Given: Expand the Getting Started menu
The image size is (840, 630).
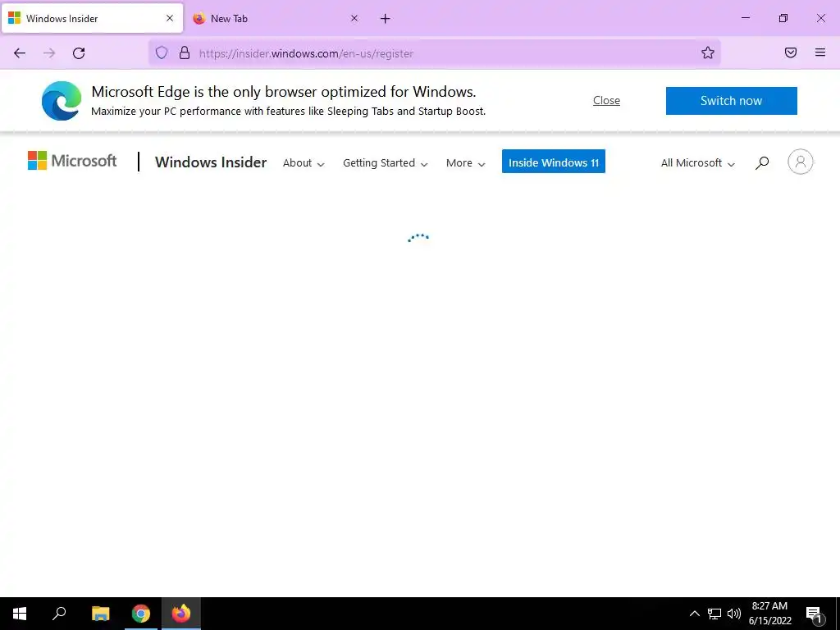Looking at the screenshot, I should [x=386, y=163].
